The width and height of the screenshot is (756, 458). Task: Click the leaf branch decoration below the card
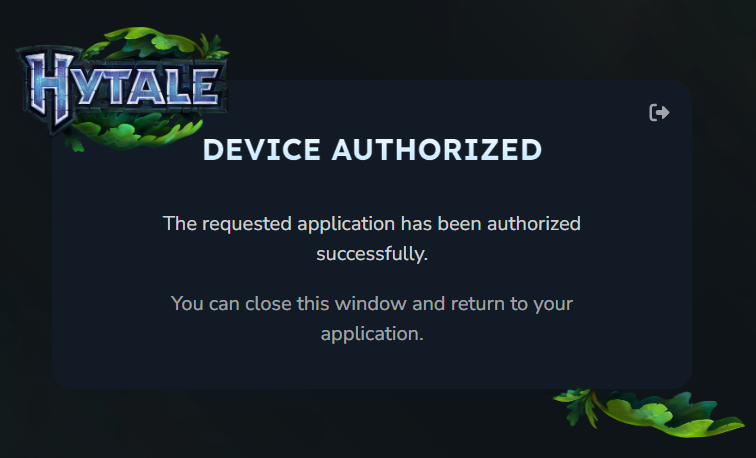(x=648, y=413)
